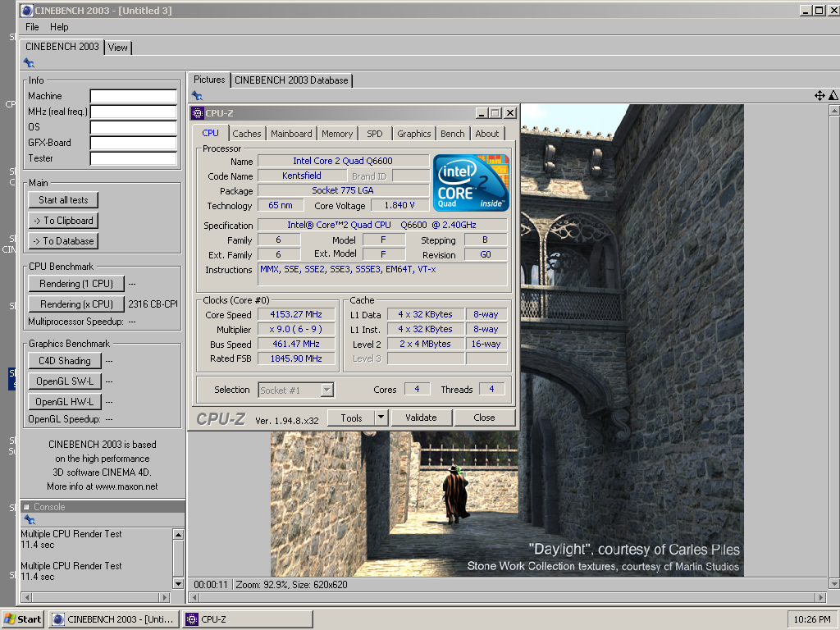Click the CINEBENCH title bar app icon
The height and width of the screenshot is (630, 840).
(27, 10)
